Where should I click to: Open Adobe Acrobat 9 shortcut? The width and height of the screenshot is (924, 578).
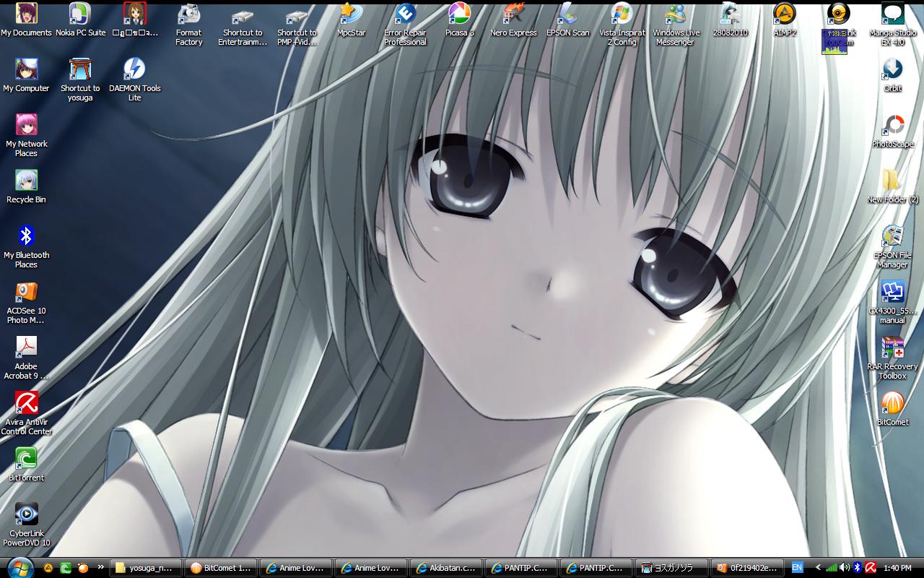(26, 358)
